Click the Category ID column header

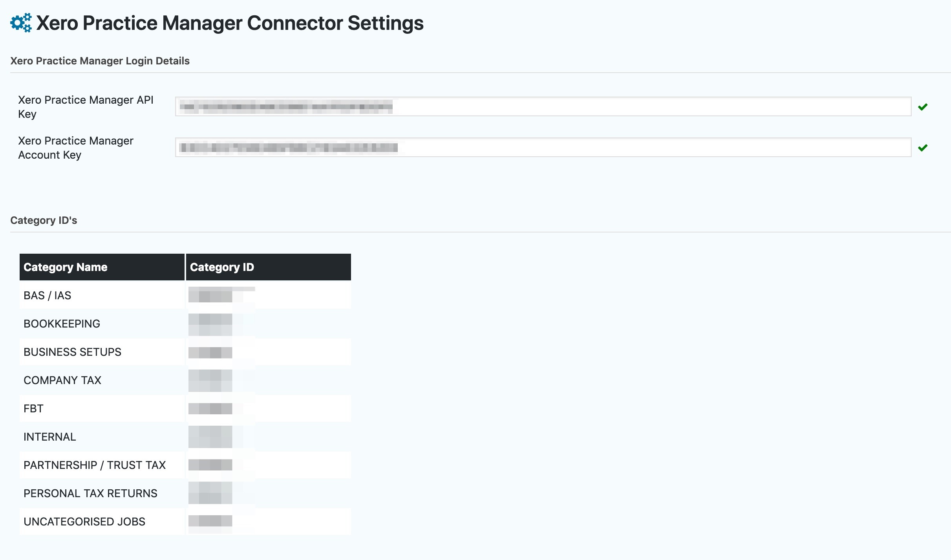(269, 267)
